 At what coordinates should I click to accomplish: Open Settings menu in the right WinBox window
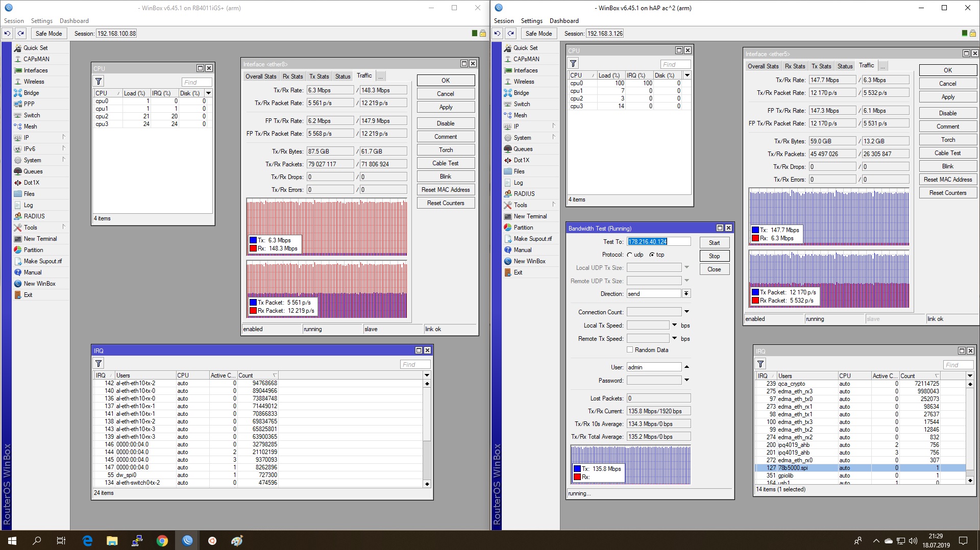tap(531, 21)
